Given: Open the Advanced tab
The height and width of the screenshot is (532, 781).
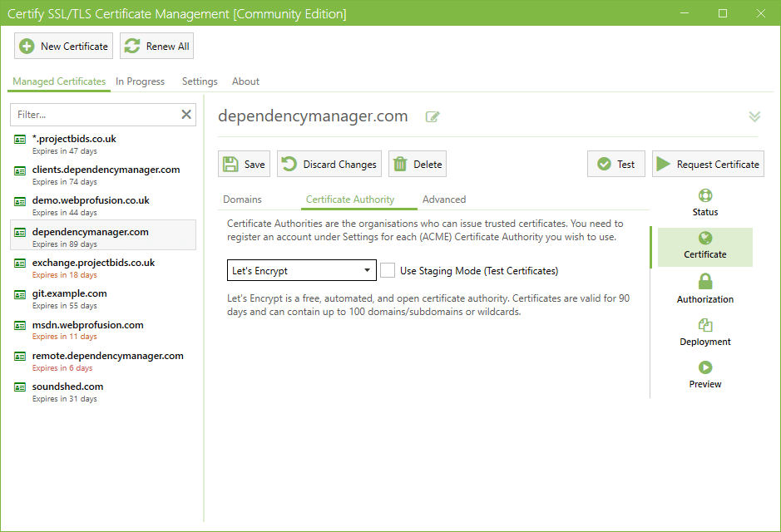Looking at the screenshot, I should [x=443, y=199].
